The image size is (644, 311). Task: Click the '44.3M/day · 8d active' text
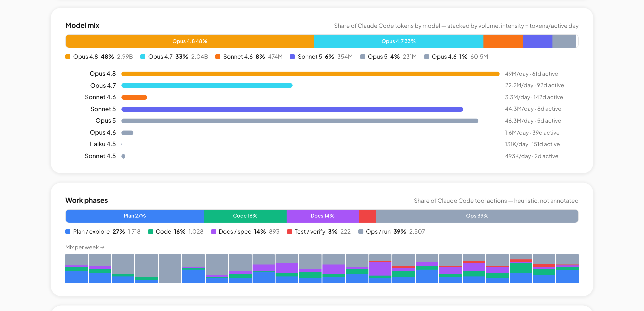533,109
